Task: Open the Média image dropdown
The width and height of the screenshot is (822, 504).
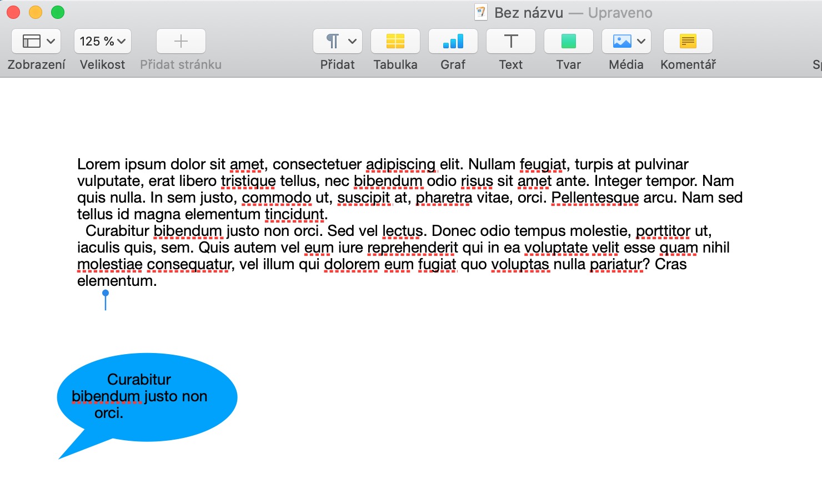Action: (x=626, y=41)
